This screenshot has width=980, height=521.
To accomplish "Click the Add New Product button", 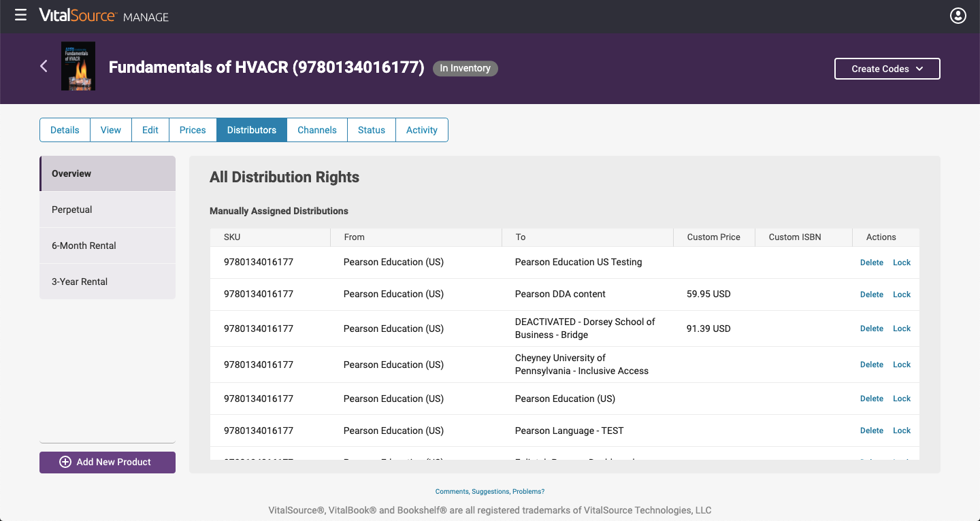I will (107, 462).
